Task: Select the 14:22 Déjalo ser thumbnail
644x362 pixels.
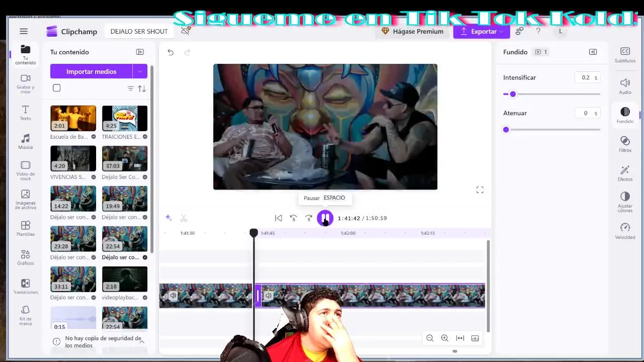Action: point(73,199)
